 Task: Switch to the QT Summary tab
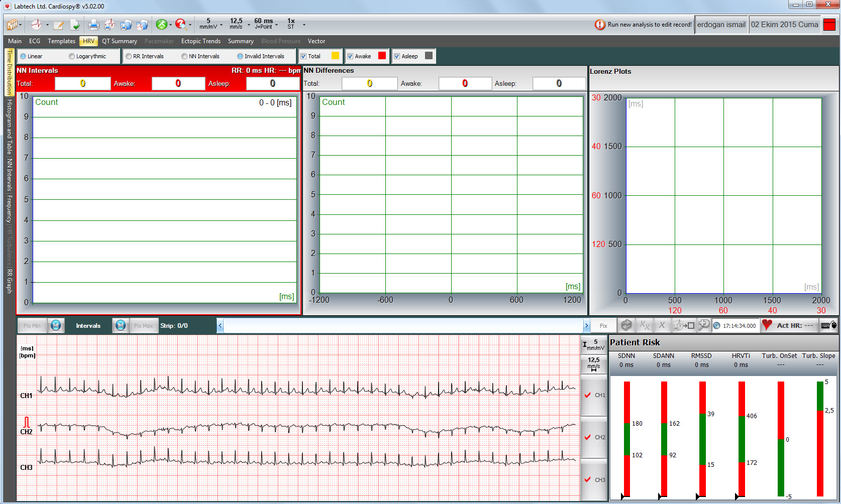[120, 41]
